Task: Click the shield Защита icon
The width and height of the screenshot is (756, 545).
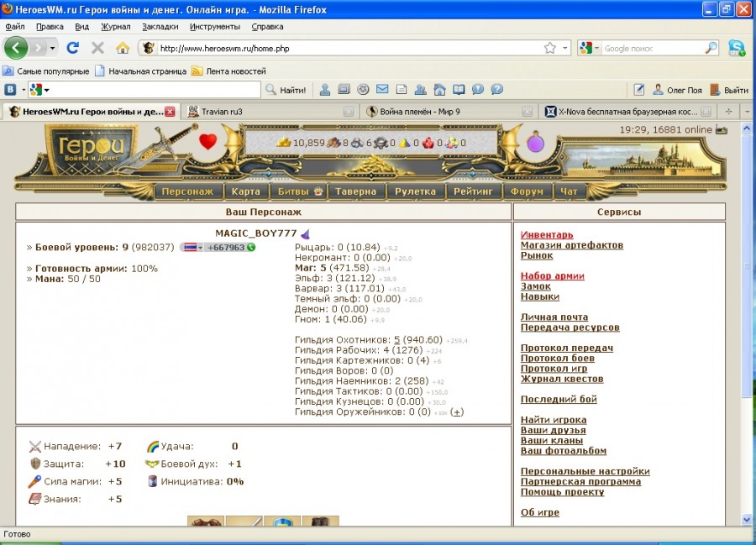Action: pyautogui.click(x=35, y=464)
